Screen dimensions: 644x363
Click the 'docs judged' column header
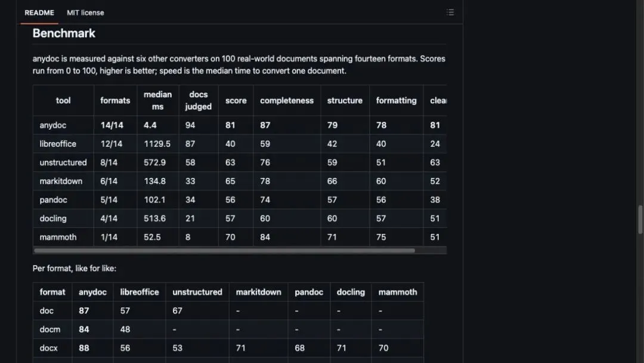pyautogui.click(x=199, y=100)
